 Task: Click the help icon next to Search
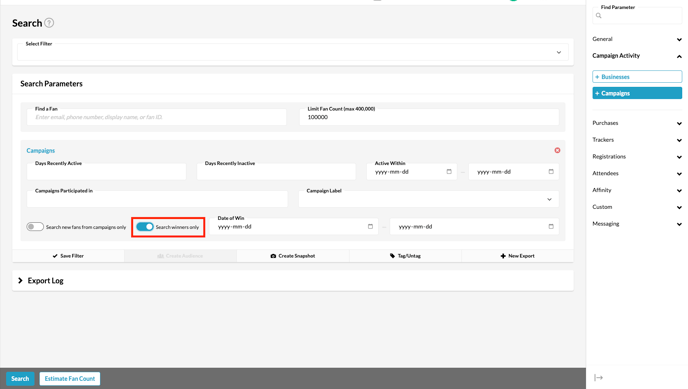[49, 23]
